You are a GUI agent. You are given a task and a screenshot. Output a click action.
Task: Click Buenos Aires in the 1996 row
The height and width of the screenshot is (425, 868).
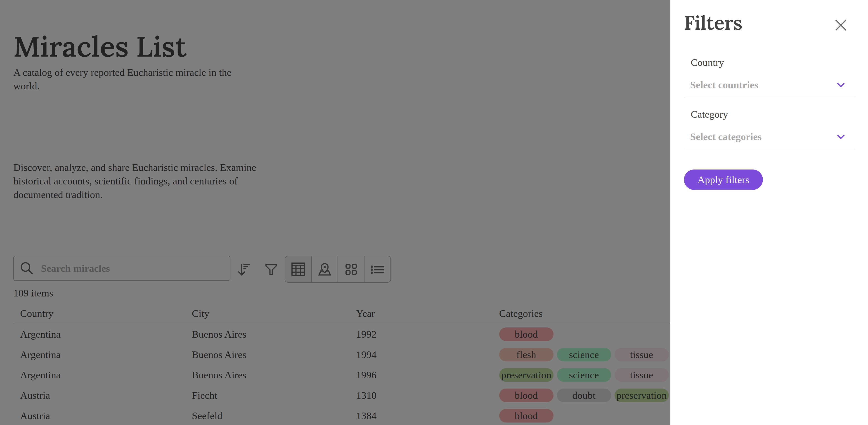coord(219,375)
